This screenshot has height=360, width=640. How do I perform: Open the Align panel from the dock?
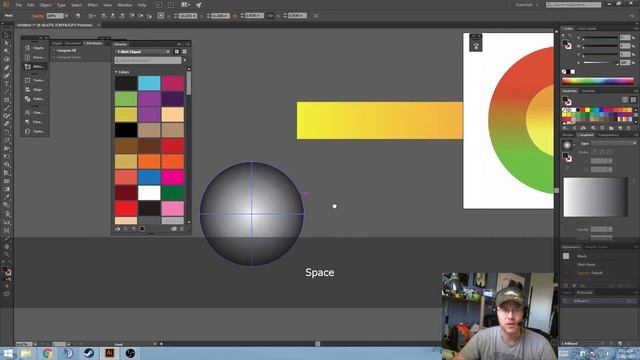coord(35,90)
